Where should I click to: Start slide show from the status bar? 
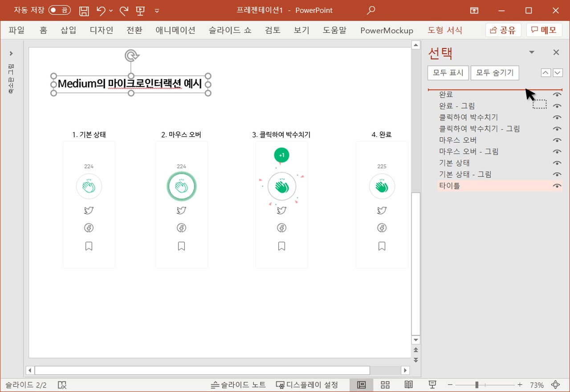432,385
